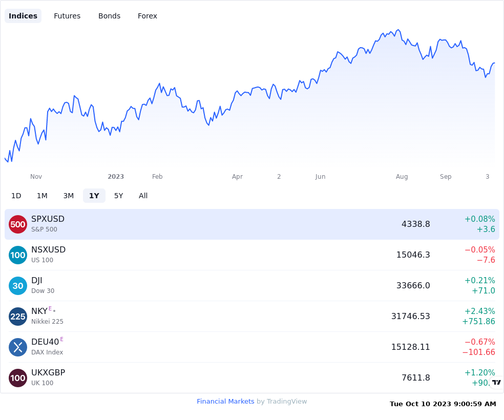Screen dimensions: 504x420
Task: Click the −0.05% change for NSXUSD
Action: [x=479, y=249]
